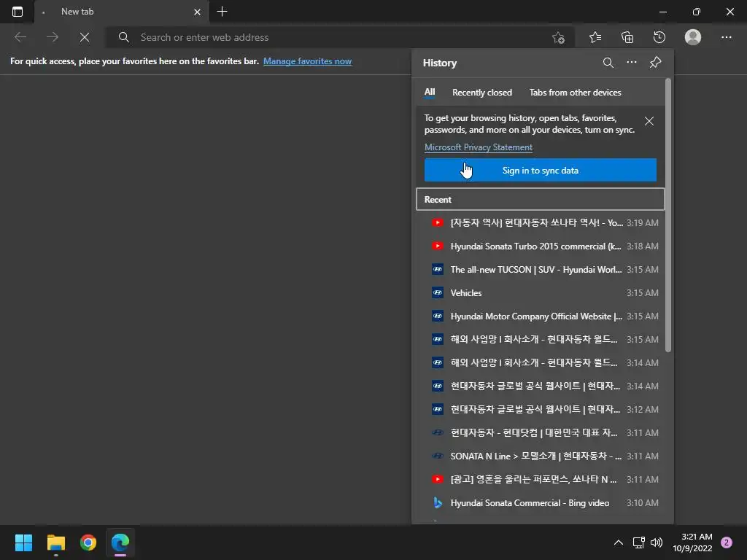Open Hyundai Motor Company Official Website entry
Viewport: 747px width, 560px height.
point(541,316)
